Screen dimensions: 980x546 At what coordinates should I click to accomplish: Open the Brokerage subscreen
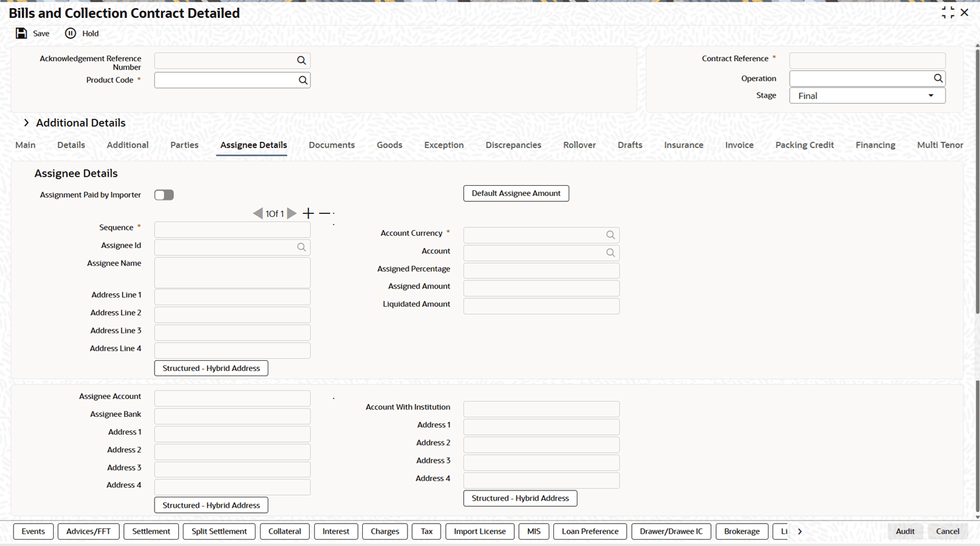[x=742, y=531]
